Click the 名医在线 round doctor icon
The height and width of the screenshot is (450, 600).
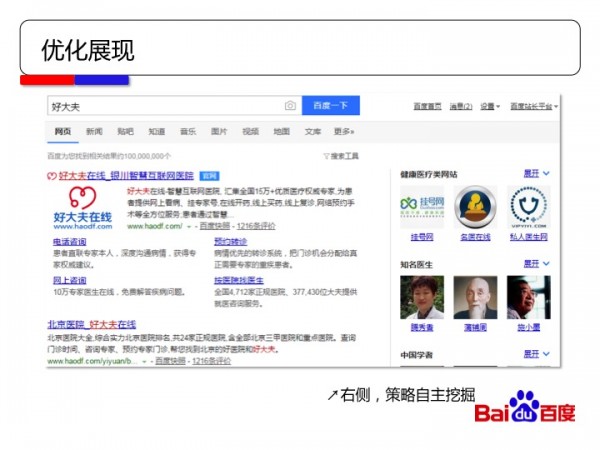click(x=476, y=206)
